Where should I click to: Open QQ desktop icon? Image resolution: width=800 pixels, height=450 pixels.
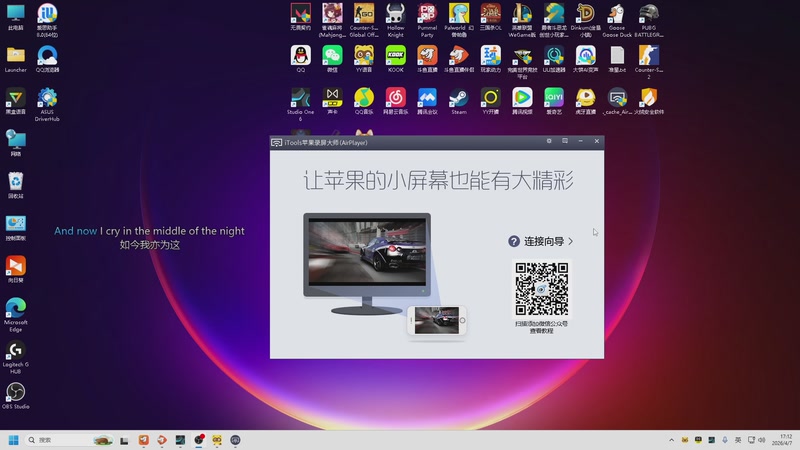pyautogui.click(x=301, y=59)
